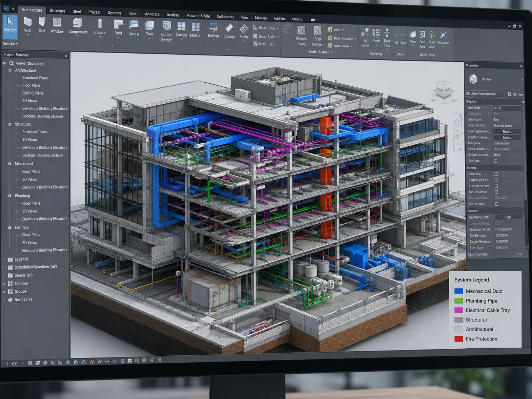Select the Mullion tool icon
This screenshot has height=399, width=532.
[x=196, y=26]
